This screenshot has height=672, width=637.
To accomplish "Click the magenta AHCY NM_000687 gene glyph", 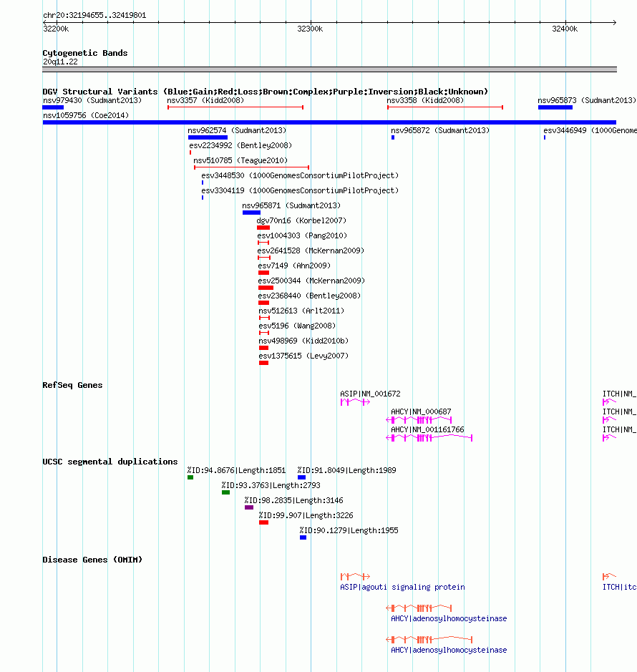I will [x=419, y=420].
